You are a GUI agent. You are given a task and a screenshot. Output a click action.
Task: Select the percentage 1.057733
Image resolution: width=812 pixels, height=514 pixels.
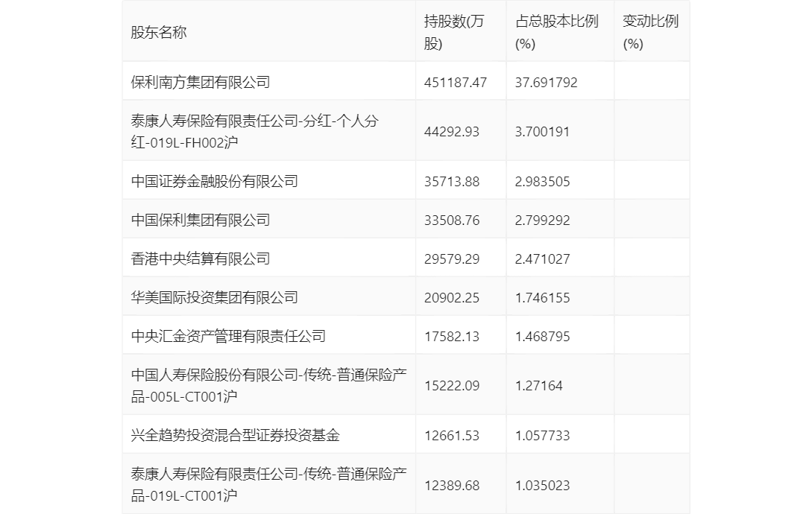[x=542, y=436]
